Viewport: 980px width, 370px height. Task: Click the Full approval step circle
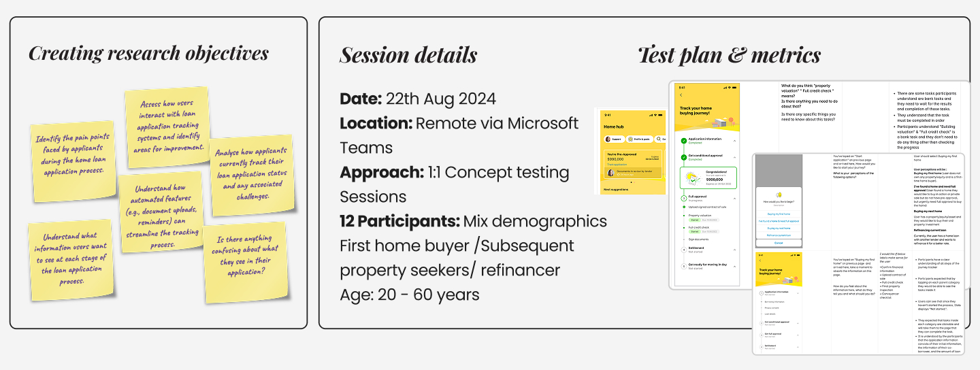pyautogui.click(x=684, y=198)
